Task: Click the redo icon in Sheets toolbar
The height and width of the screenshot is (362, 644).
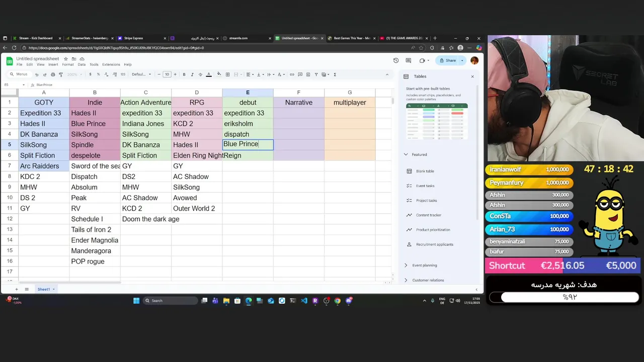Action: tap(45, 74)
